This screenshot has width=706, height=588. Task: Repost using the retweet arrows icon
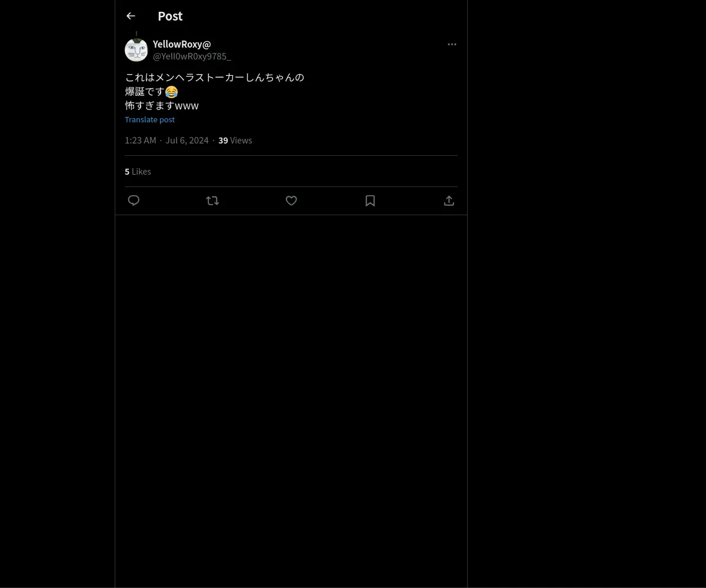(x=212, y=201)
